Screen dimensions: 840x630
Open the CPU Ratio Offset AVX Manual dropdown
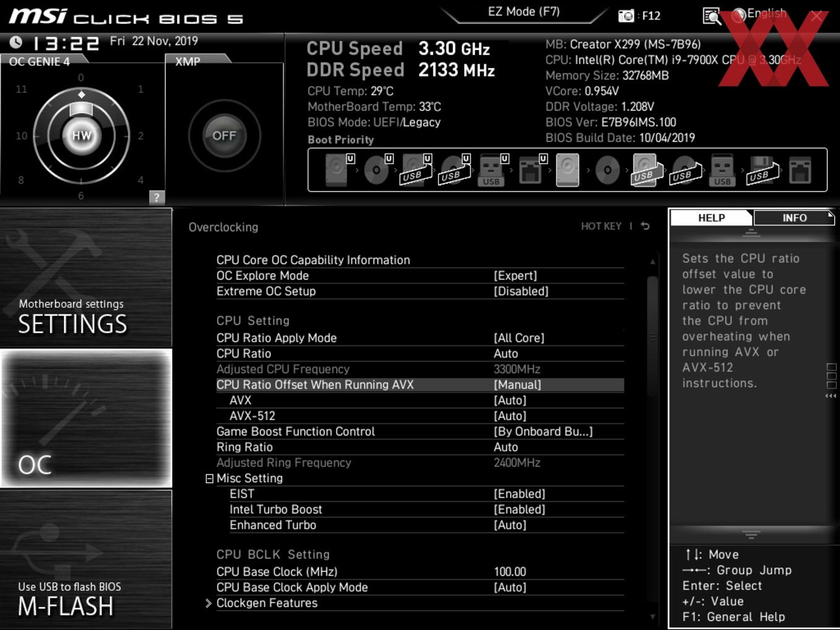[518, 385]
